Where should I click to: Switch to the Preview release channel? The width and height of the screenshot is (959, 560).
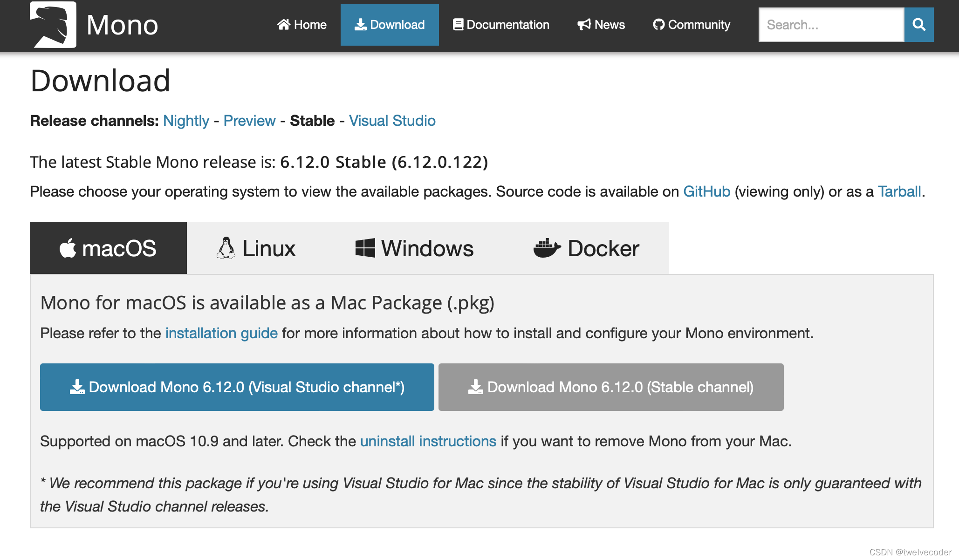[249, 121]
